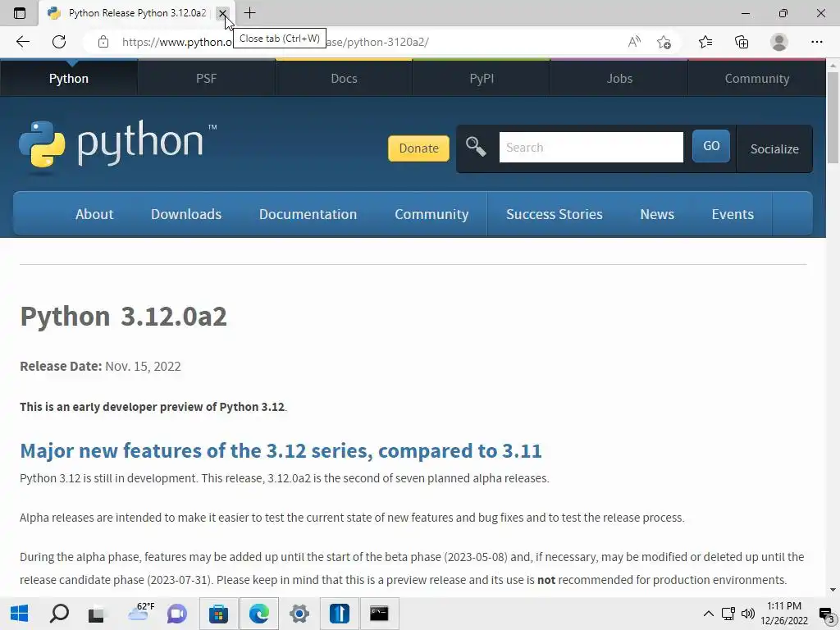
Task: Open Task View on taskbar
Action: click(97, 614)
